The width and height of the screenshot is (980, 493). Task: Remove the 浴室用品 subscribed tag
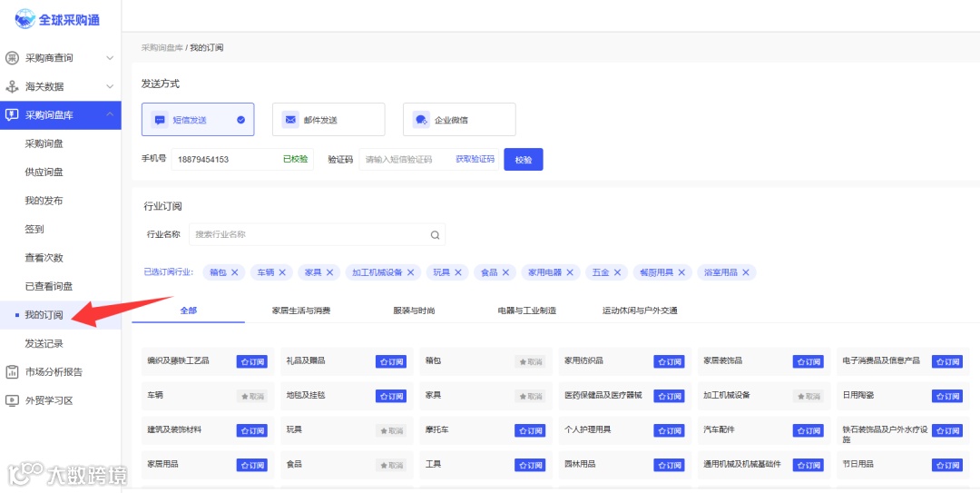coord(746,272)
